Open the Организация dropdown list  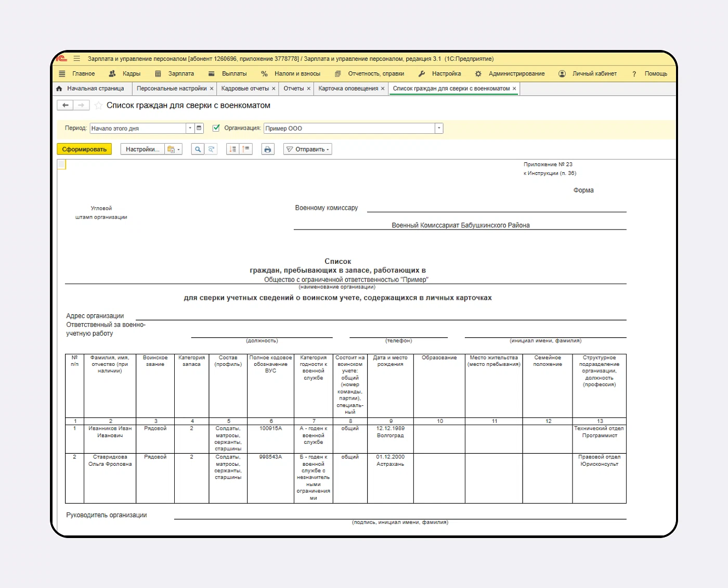[x=439, y=128]
